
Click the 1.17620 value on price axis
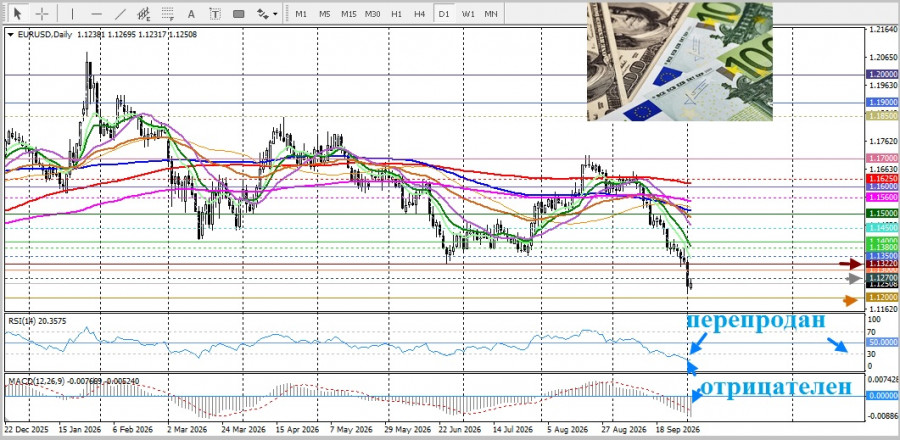(x=884, y=142)
